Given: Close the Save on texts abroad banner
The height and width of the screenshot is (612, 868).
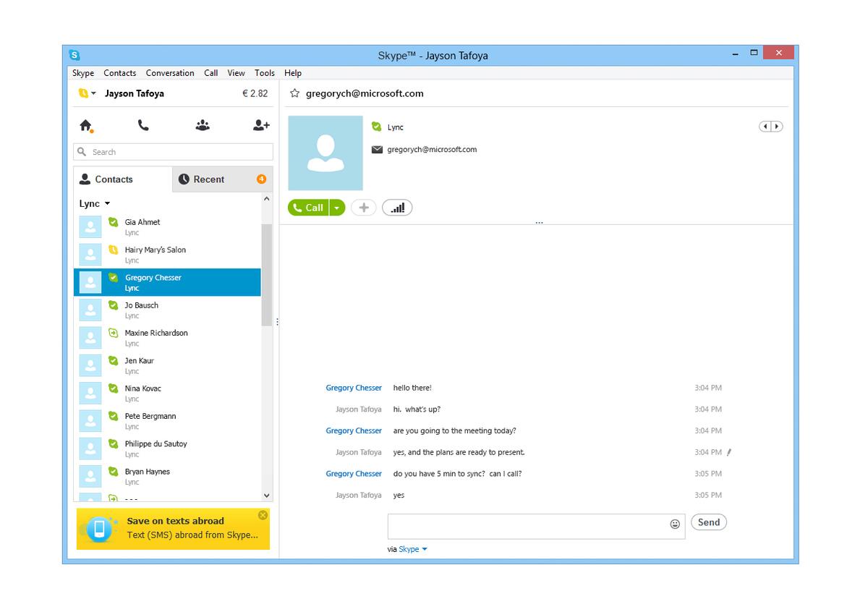Looking at the screenshot, I should point(263,515).
